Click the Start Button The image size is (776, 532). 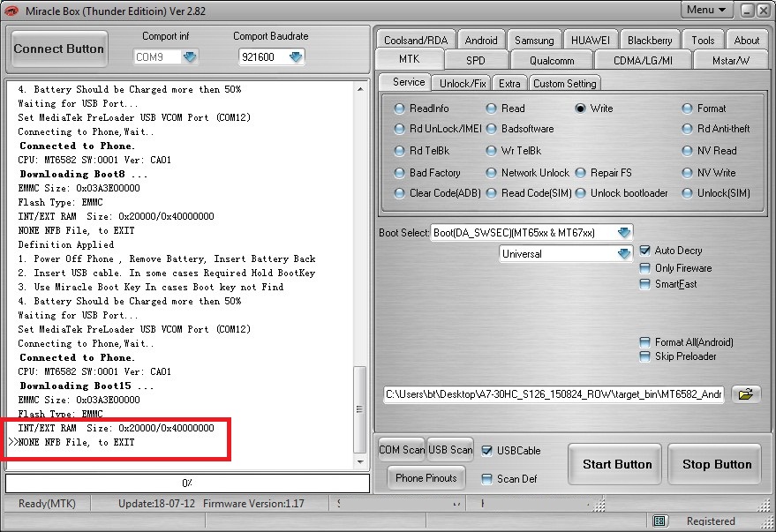pyautogui.click(x=617, y=464)
